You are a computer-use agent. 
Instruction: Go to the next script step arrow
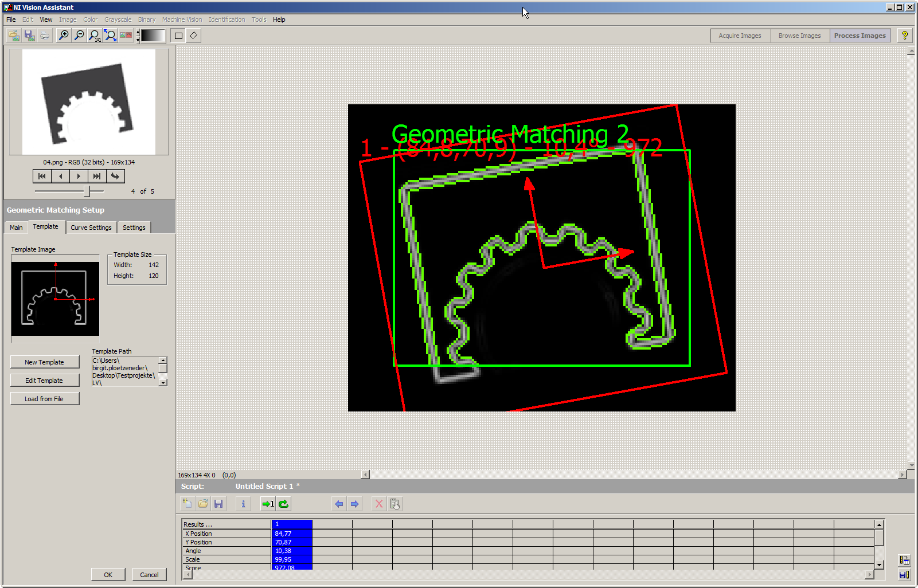354,504
